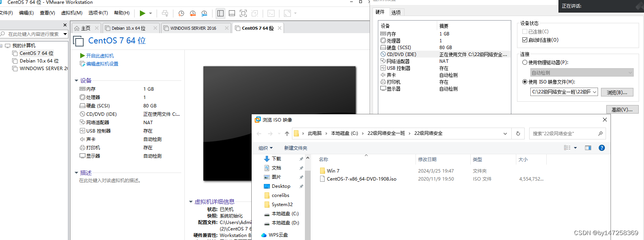Enter full screen mode icon
The height and width of the screenshot is (240, 644).
243,13
